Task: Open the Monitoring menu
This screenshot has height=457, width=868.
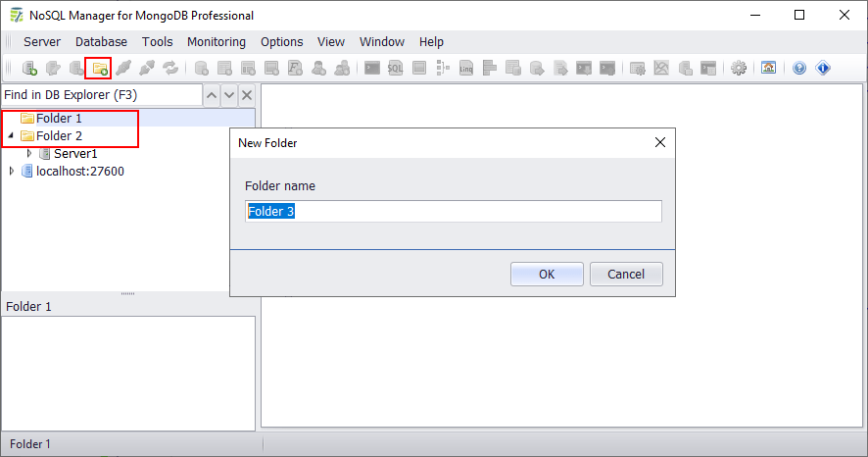Action: (x=217, y=42)
